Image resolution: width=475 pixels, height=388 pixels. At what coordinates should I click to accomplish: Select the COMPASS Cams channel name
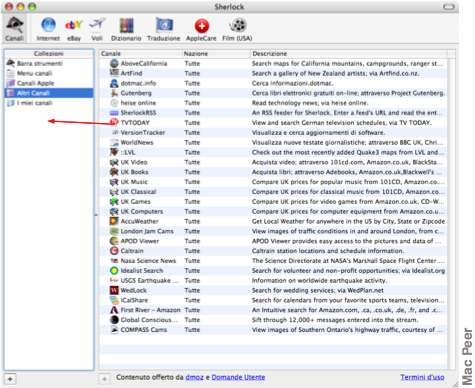tap(144, 330)
